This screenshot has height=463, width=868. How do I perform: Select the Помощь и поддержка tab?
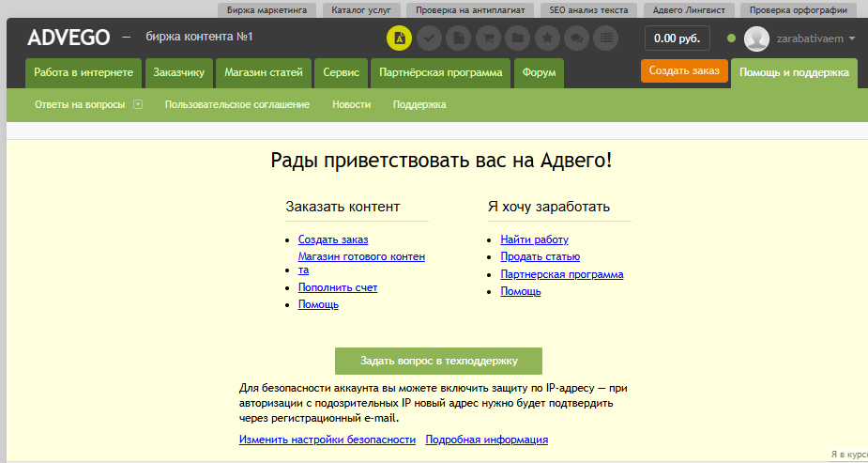coord(794,73)
